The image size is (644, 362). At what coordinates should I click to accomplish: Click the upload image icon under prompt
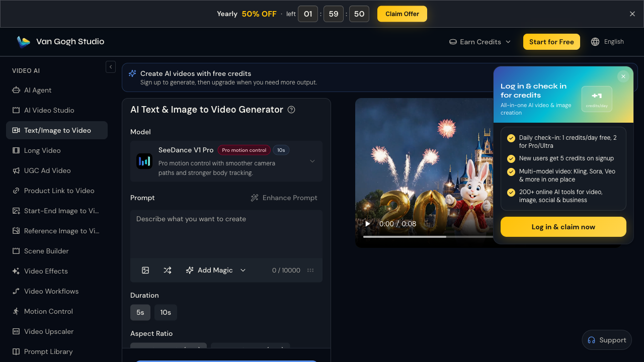[145, 270]
